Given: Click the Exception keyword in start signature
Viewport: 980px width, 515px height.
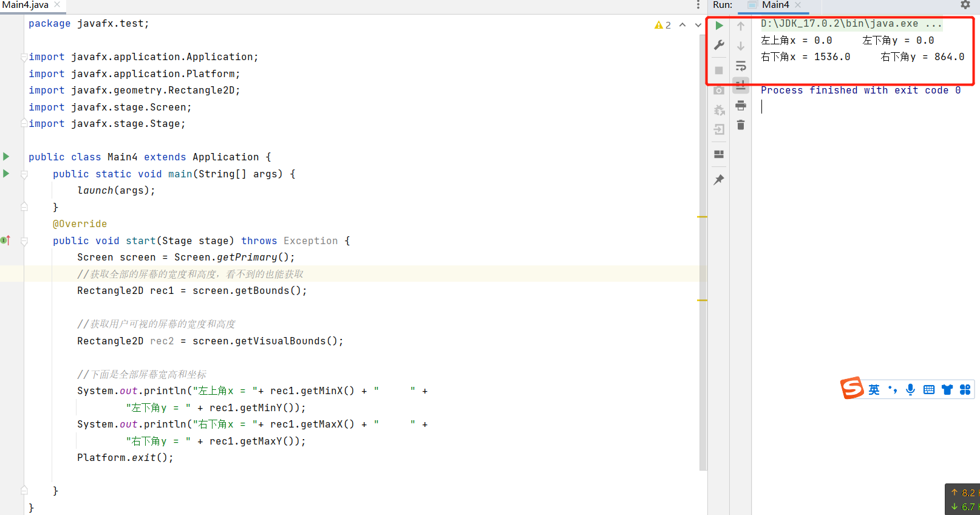Looking at the screenshot, I should (x=310, y=241).
